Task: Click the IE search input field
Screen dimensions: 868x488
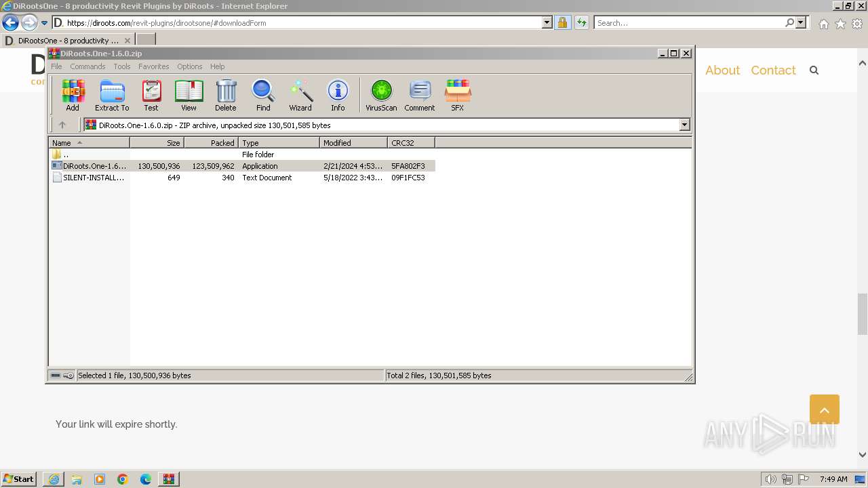Action: (x=690, y=23)
